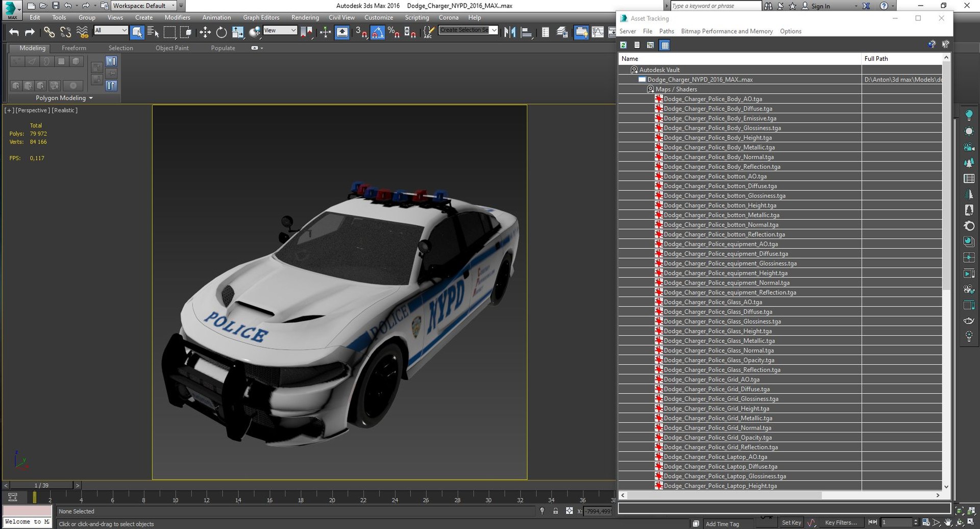Choose the Select and Uniform Scale tool

238,32
